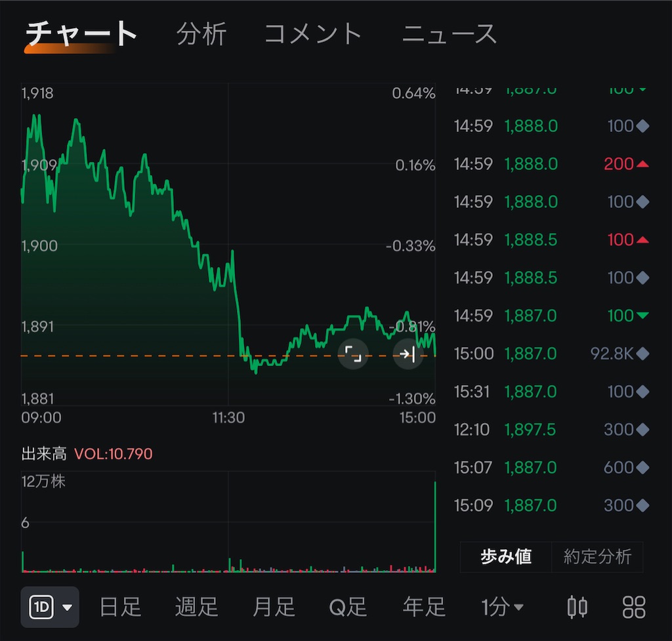Click red up-triangle beside 200 volume
This screenshot has width=672, height=641.
642,163
